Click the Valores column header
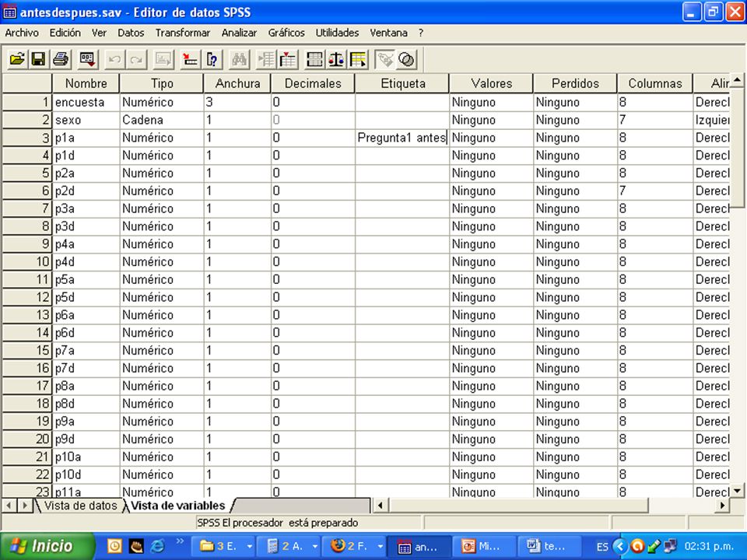This screenshot has height=560, width=747. [491, 83]
